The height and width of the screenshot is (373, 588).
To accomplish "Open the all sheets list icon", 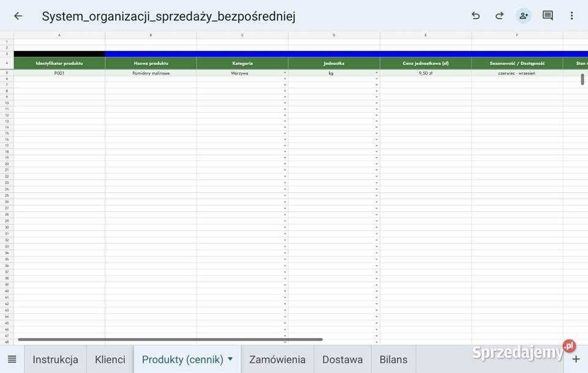I will (x=12, y=359).
